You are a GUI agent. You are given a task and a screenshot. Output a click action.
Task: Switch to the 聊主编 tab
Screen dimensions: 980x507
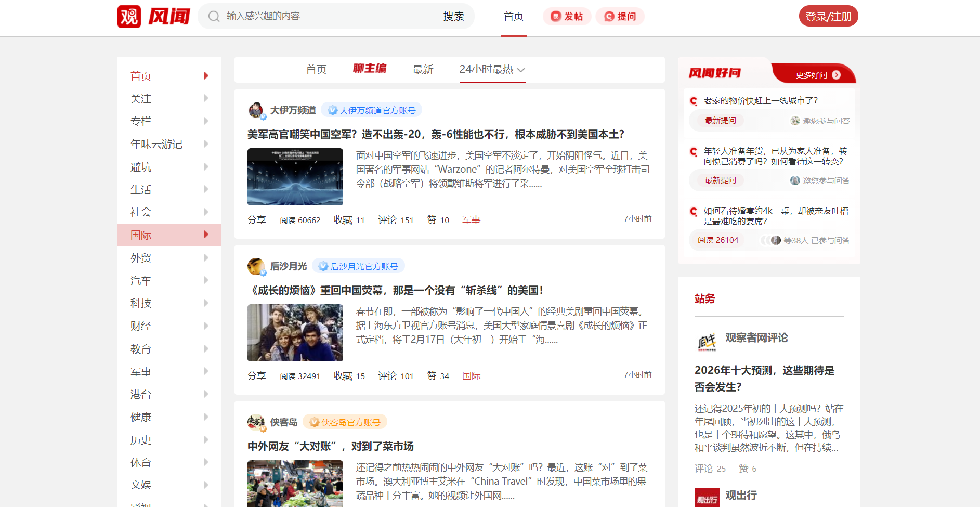pyautogui.click(x=370, y=69)
